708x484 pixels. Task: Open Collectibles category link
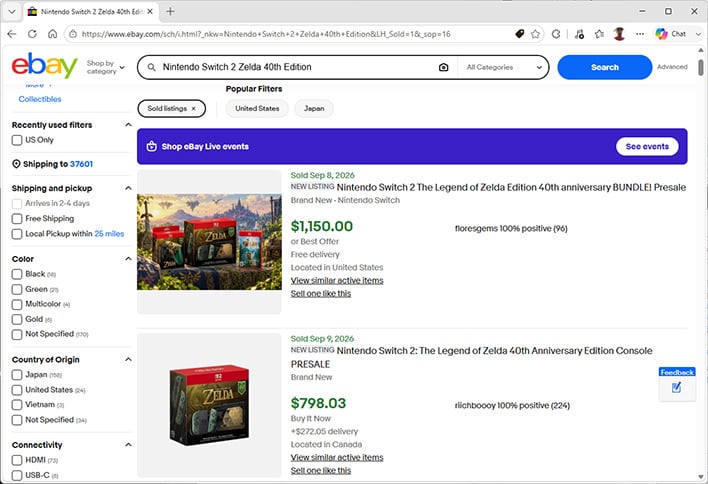point(40,99)
